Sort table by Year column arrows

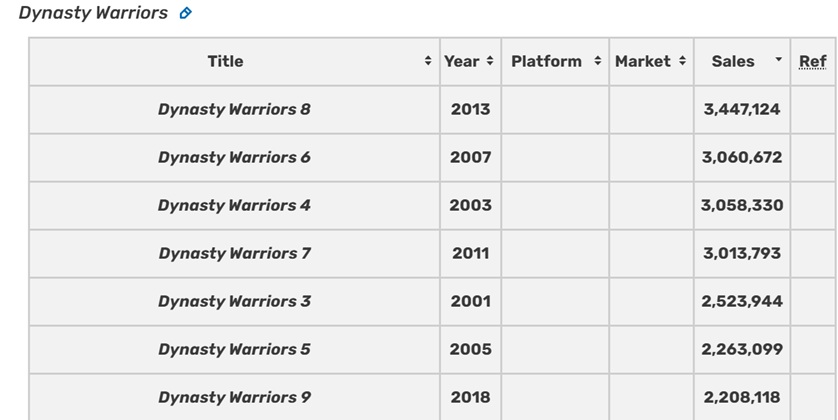coord(490,61)
